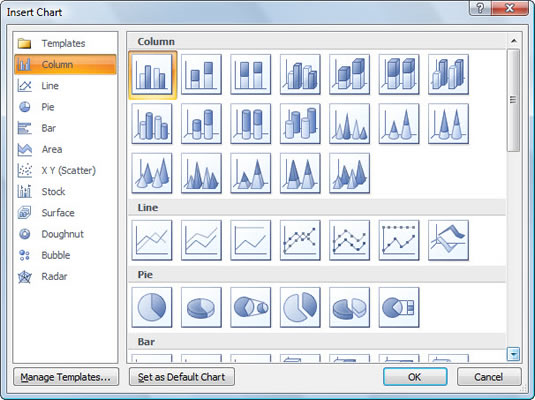Click Set as Default Chart button
Viewport: 535px width, 400px height.
tap(182, 377)
